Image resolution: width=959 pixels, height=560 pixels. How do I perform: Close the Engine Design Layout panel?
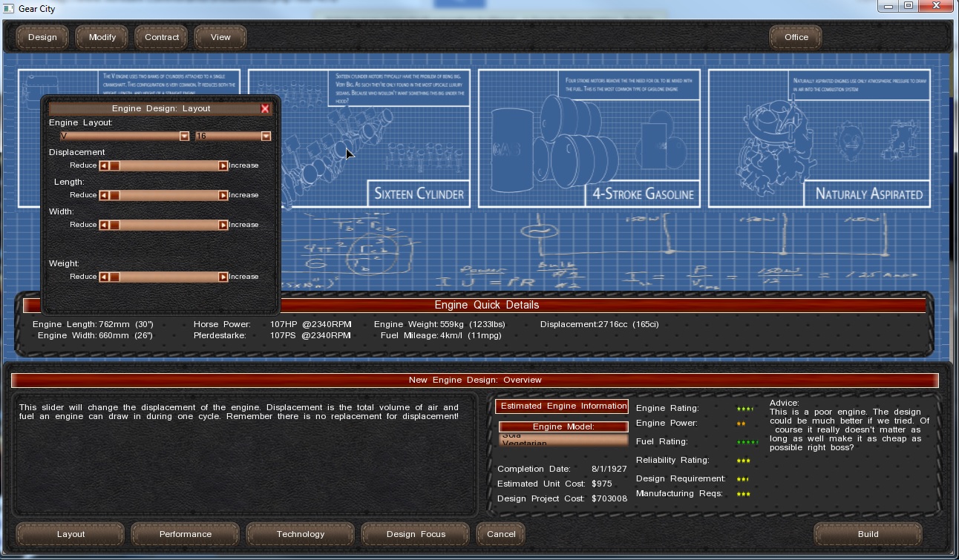coord(265,108)
